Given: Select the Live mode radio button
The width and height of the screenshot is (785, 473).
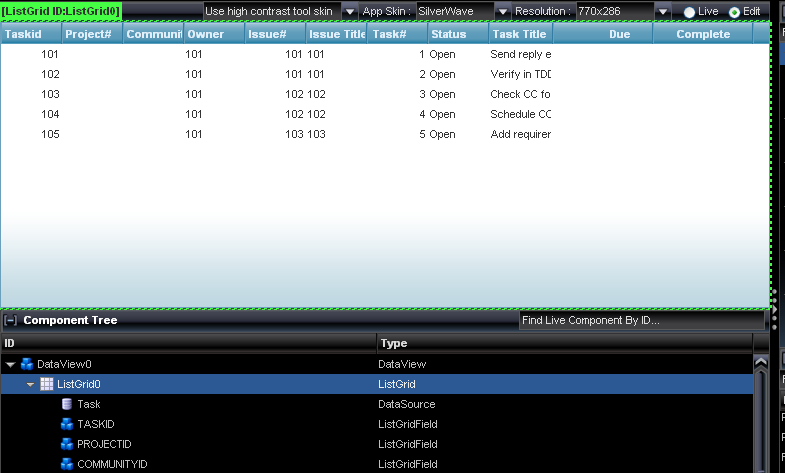Looking at the screenshot, I should coord(689,12).
